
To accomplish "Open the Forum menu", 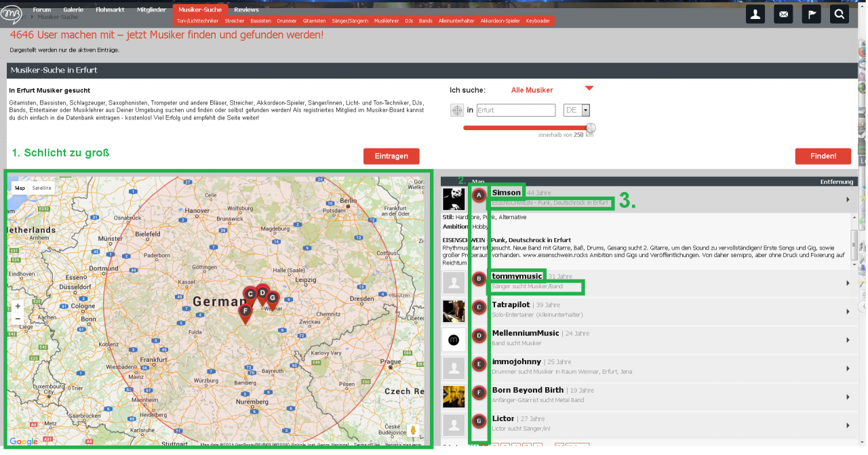I will coord(41,9).
